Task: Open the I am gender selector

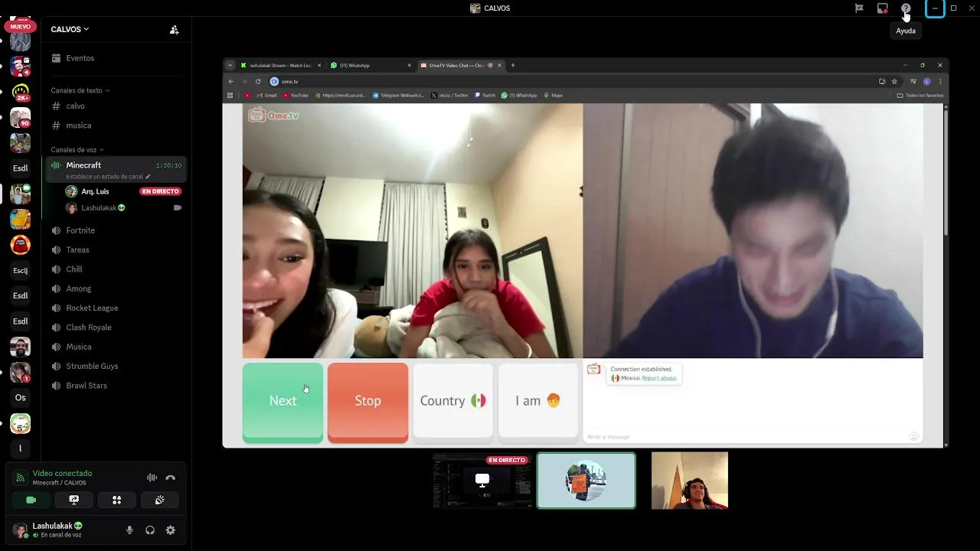Action: 538,401
